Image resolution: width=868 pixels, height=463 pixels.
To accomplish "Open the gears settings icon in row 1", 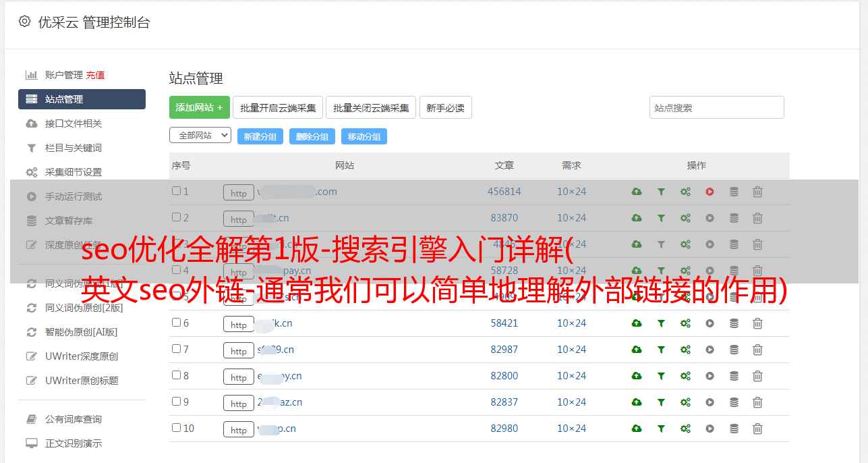I will pyautogui.click(x=685, y=192).
